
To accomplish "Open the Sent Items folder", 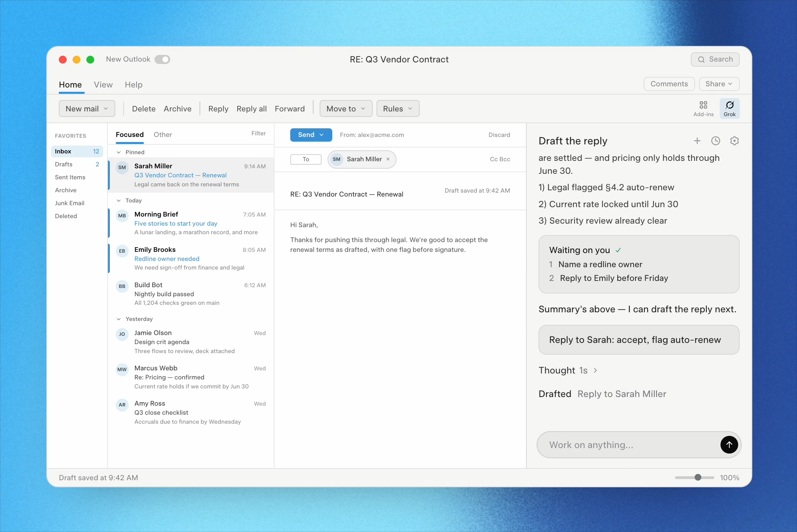I will (77, 177).
